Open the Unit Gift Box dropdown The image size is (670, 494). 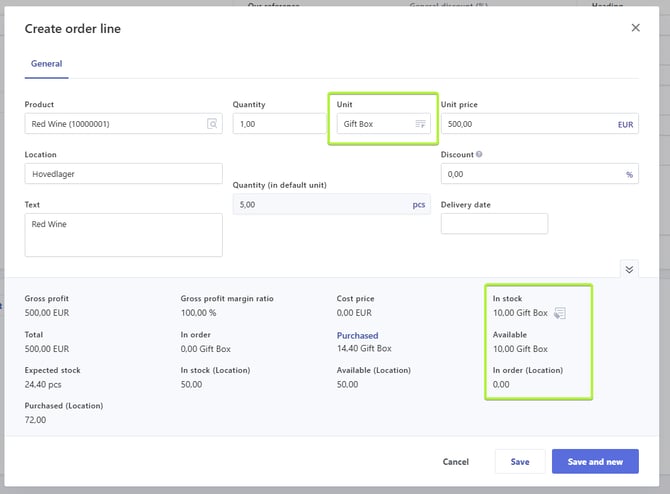click(375, 124)
